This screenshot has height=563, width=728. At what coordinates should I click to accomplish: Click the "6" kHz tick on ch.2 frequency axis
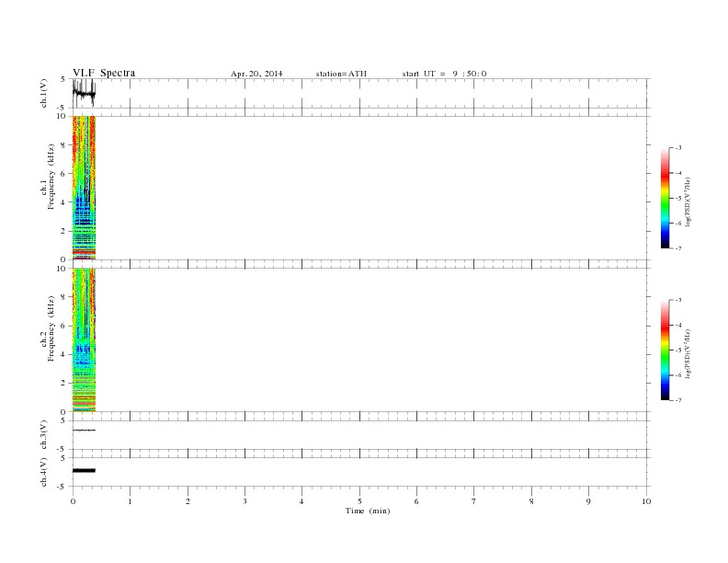point(63,326)
